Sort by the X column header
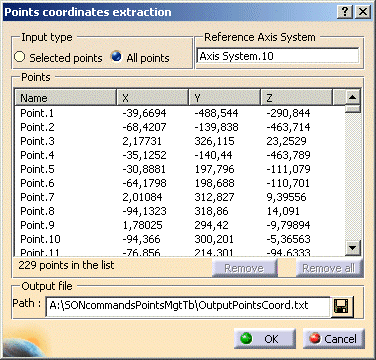 pyautogui.click(x=153, y=98)
